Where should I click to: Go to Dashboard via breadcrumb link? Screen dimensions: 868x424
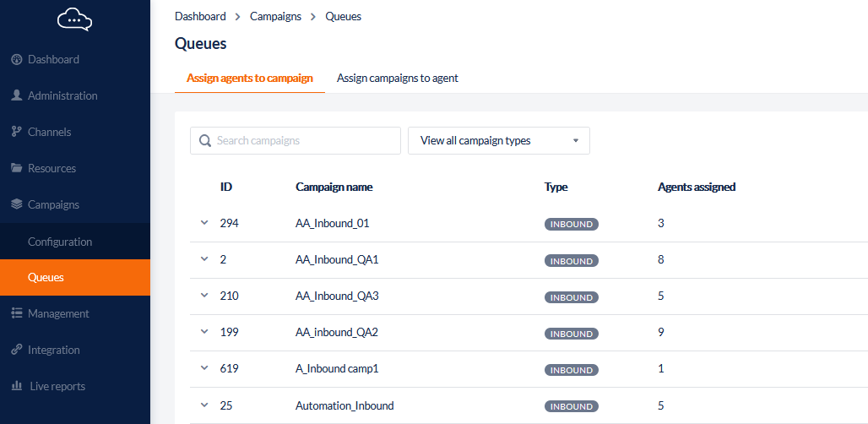[200, 16]
